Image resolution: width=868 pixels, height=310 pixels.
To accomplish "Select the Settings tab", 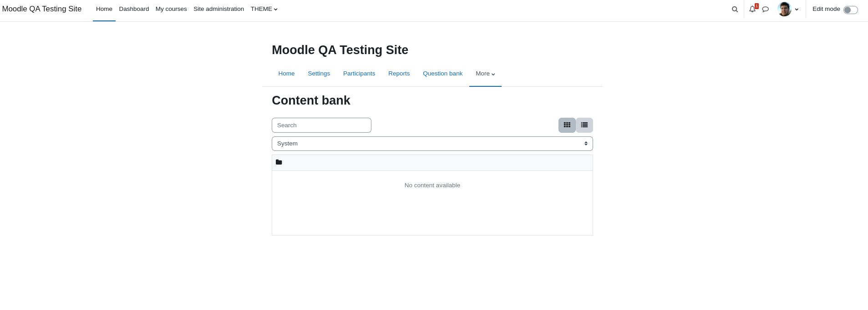I will pos(319,74).
